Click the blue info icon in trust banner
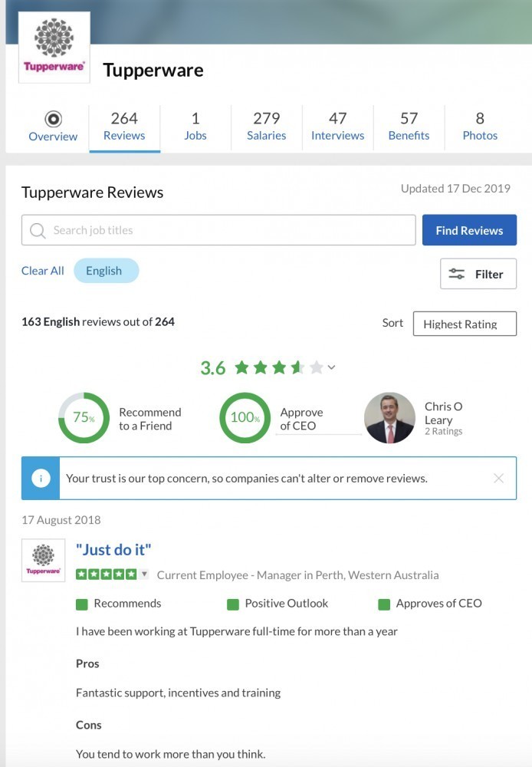 [41, 479]
